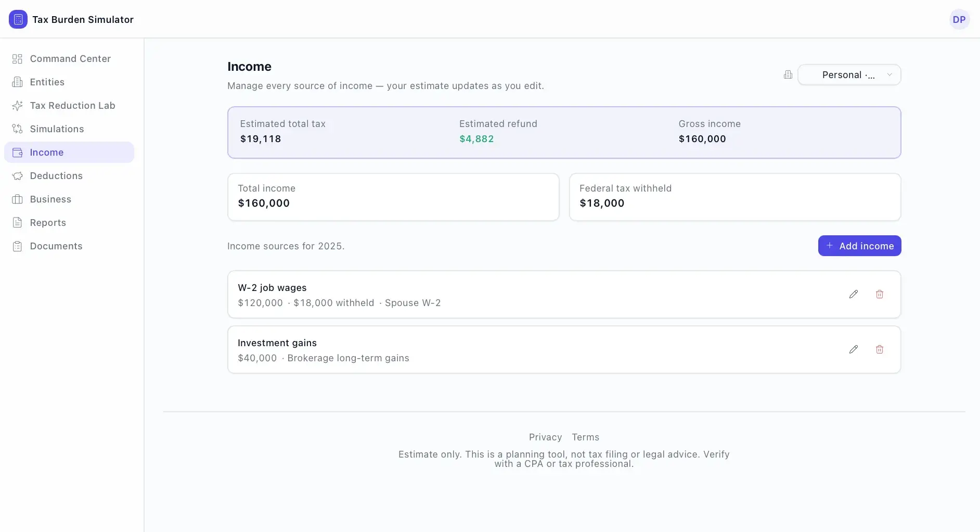Delete the W-2 job wages entry
The image size is (980, 532).
click(880, 294)
